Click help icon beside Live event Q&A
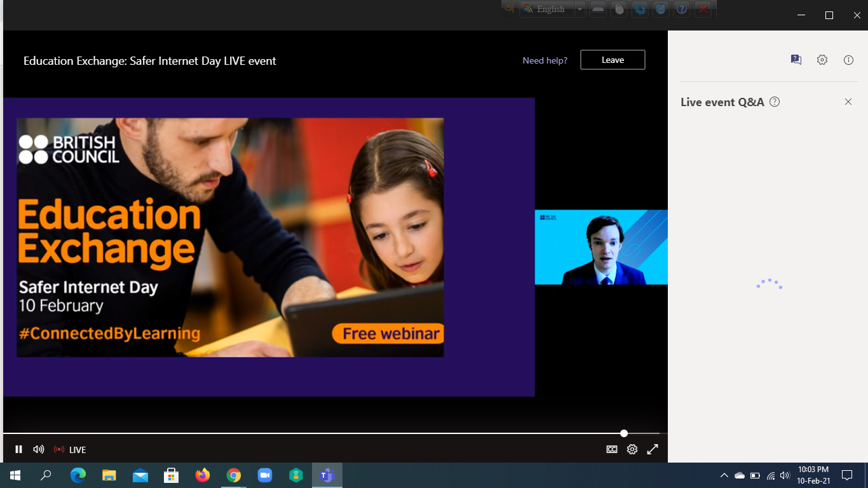The image size is (868, 488). coord(775,102)
